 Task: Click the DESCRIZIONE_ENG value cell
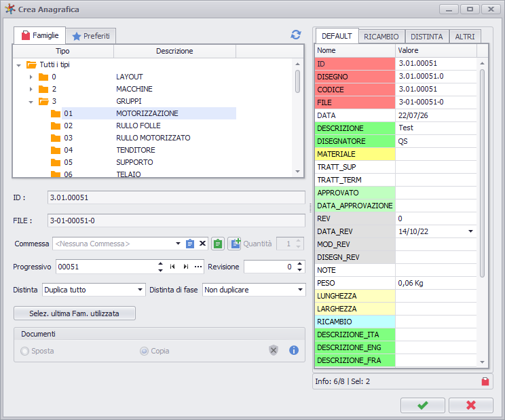436,347
